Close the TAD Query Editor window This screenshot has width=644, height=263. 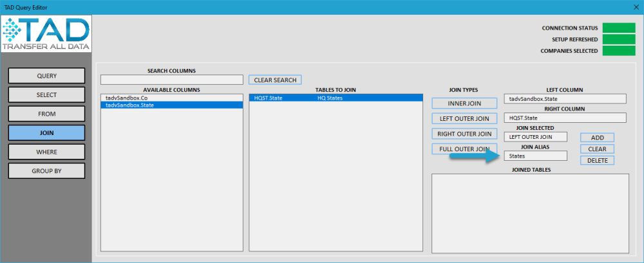(636, 7)
